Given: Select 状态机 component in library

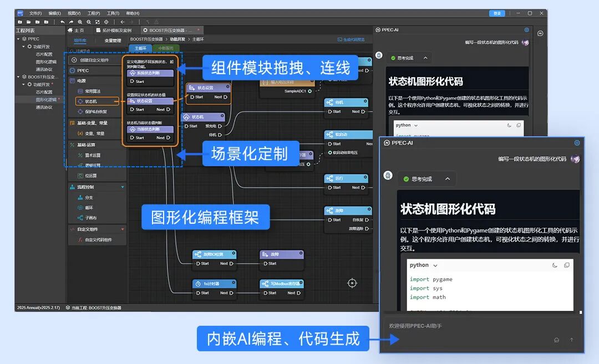Looking at the screenshot, I should click(x=98, y=101).
